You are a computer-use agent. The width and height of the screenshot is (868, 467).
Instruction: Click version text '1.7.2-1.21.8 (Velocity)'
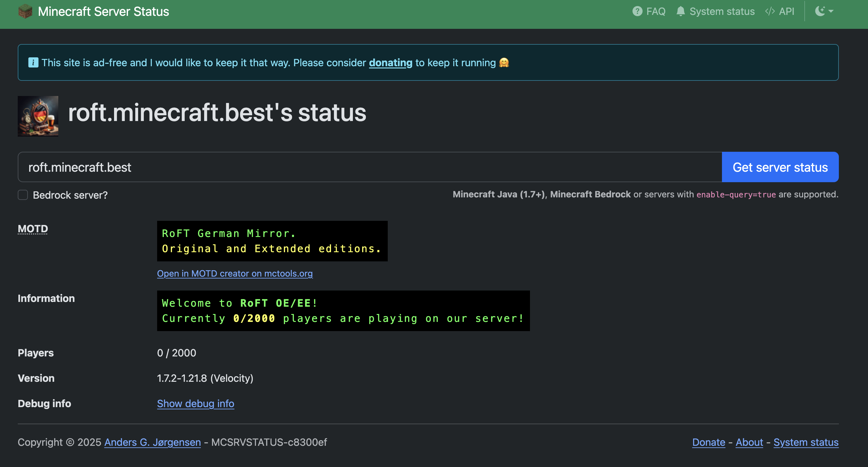[x=205, y=378]
